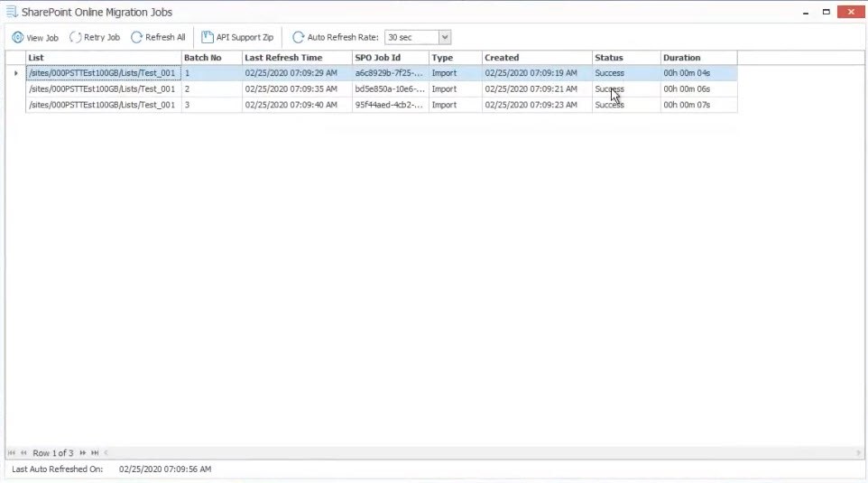The height and width of the screenshot is (483, 868).
Task: Maximize the Migration Jobs window
Action: pos(826,12)
